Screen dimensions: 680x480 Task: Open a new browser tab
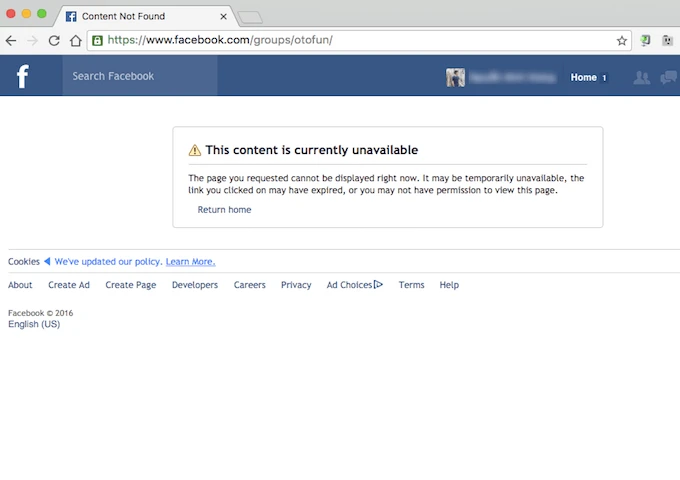(250, 17)
